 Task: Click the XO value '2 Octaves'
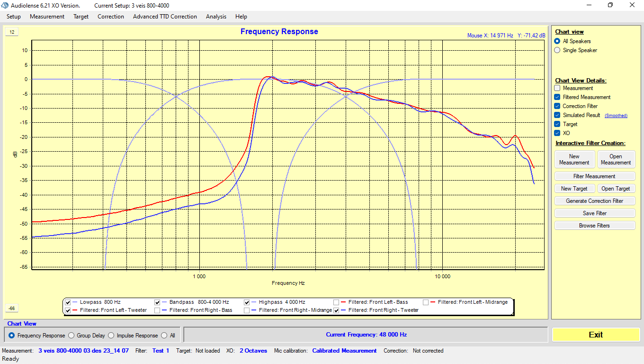(x=253, y=351)
